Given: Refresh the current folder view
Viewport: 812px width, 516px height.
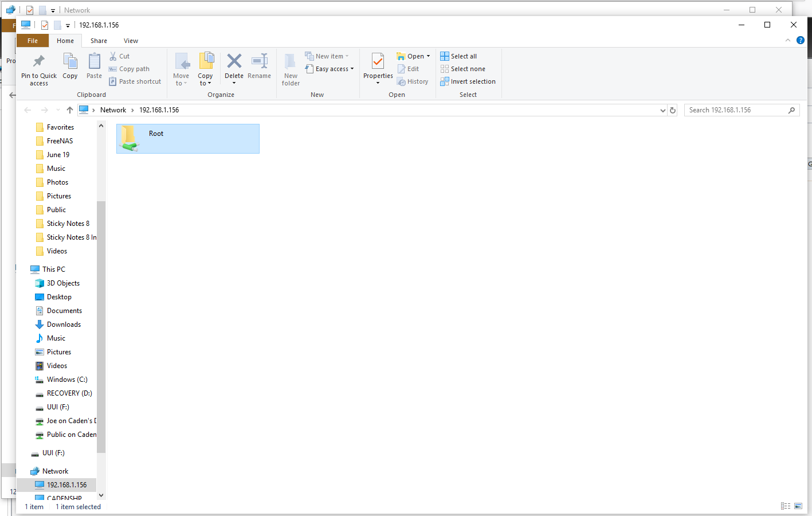Looking at the screenshot, I should pos(673,110).
